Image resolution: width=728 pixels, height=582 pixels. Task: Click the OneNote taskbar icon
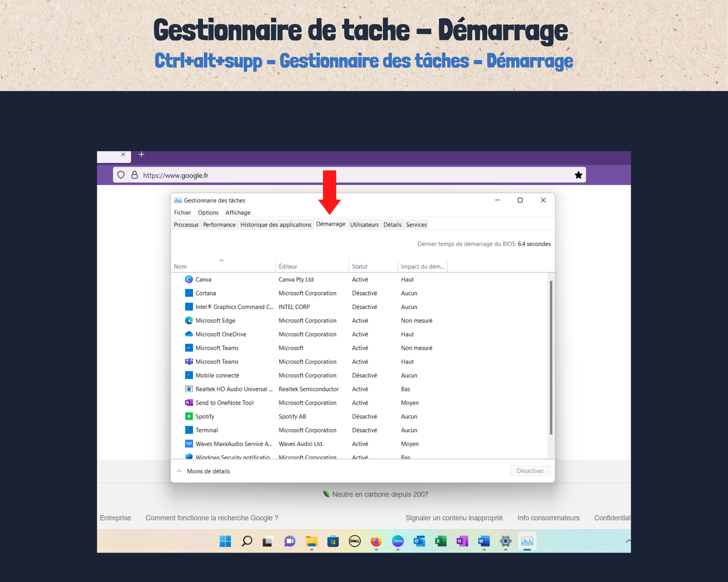pos(462,541)
